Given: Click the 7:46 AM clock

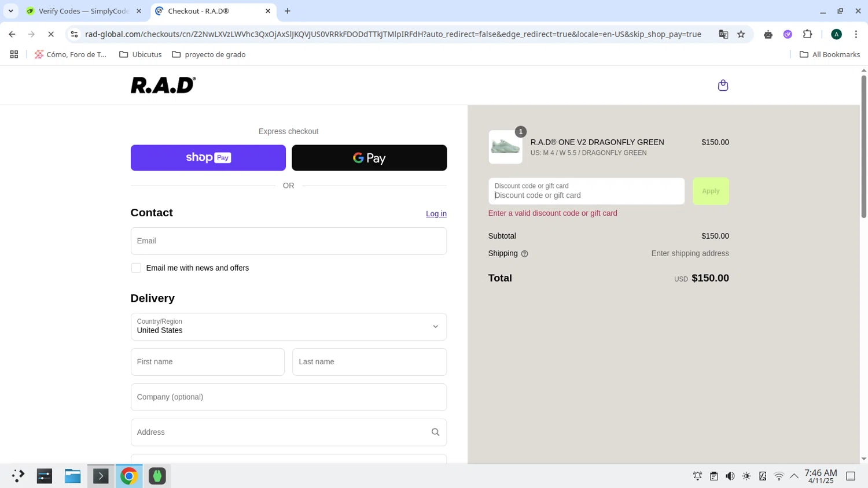Looking at the screenshot, I should point(821,473).
